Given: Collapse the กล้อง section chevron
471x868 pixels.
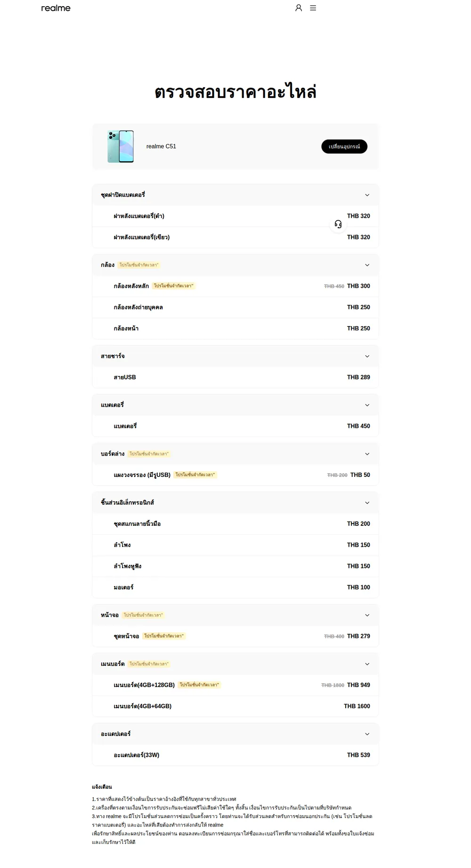Looking at the screenshot, I should pos(367,265).
